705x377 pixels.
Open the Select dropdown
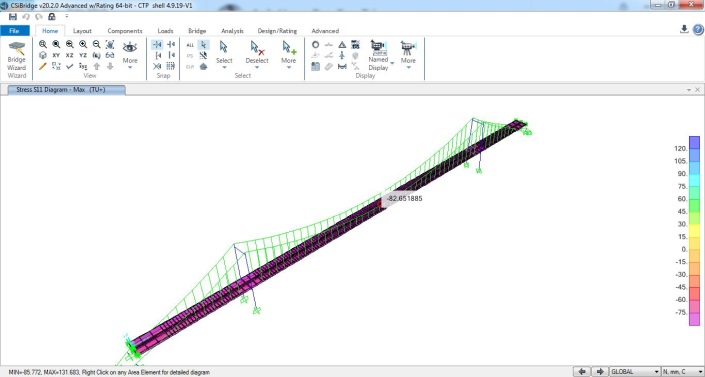coord(224,54)
